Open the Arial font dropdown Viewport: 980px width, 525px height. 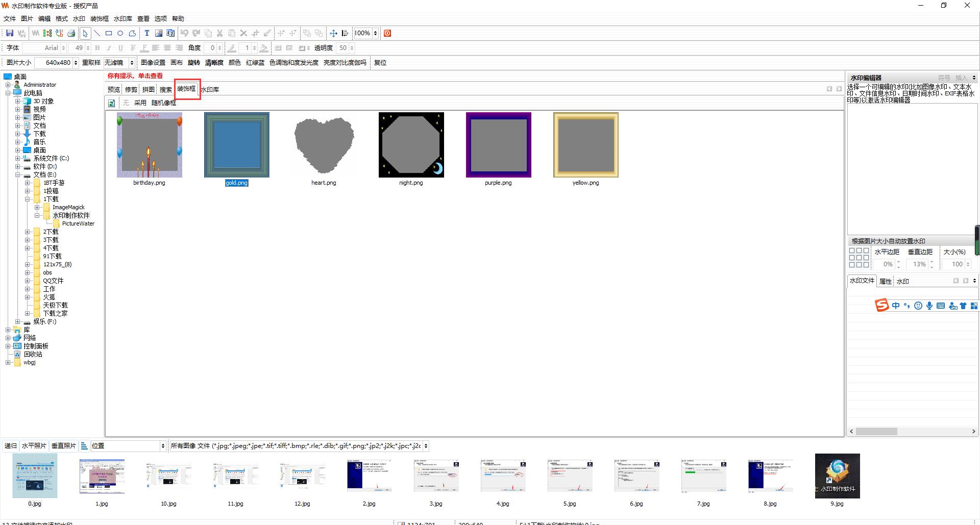[63, 48]
